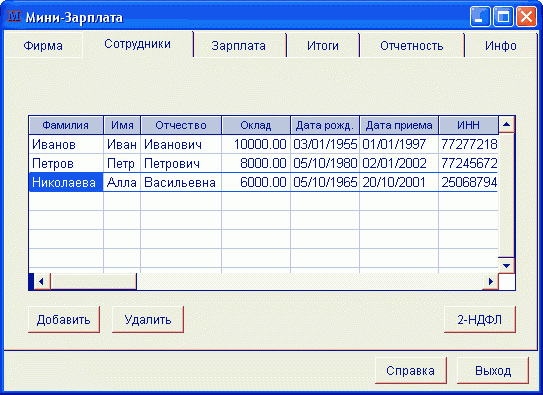Image resolution: width=543 pixels, height=395 pixels.
Task: Click the Удалить button
Action: 148,320
